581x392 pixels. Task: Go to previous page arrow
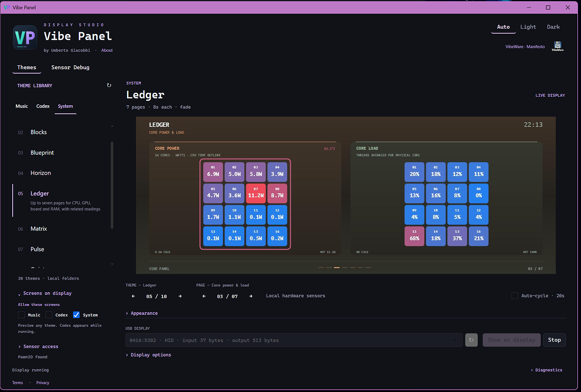[x=204, y=296]
